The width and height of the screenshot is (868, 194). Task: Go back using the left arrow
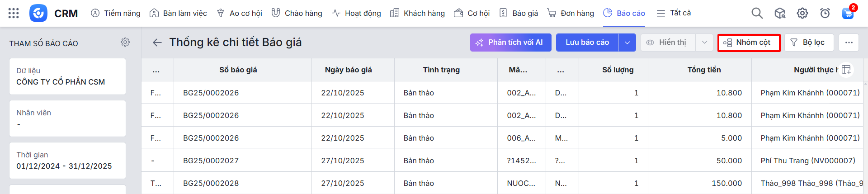click(157, 43)
